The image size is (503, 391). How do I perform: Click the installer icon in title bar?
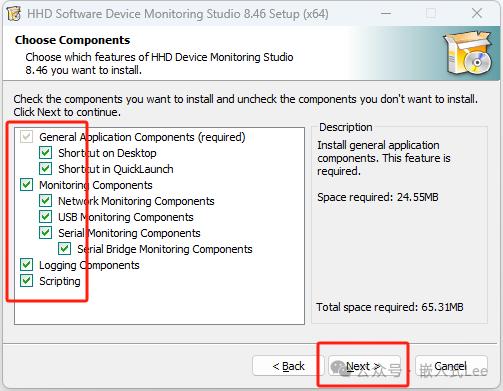click(x=14, y=14)
